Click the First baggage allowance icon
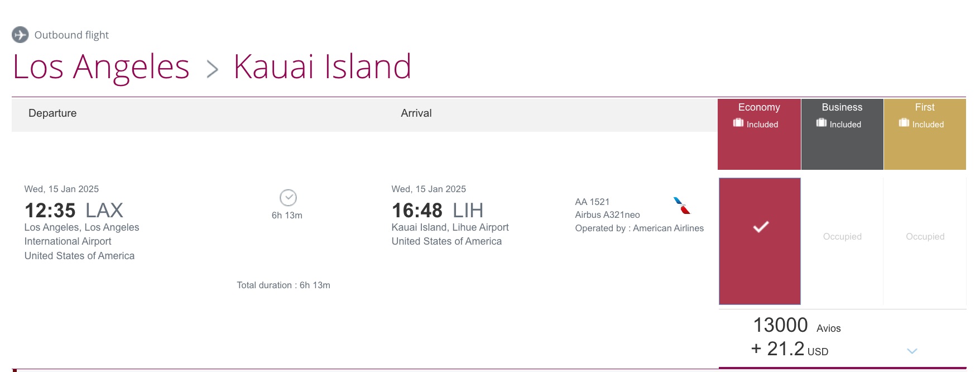 904,123
